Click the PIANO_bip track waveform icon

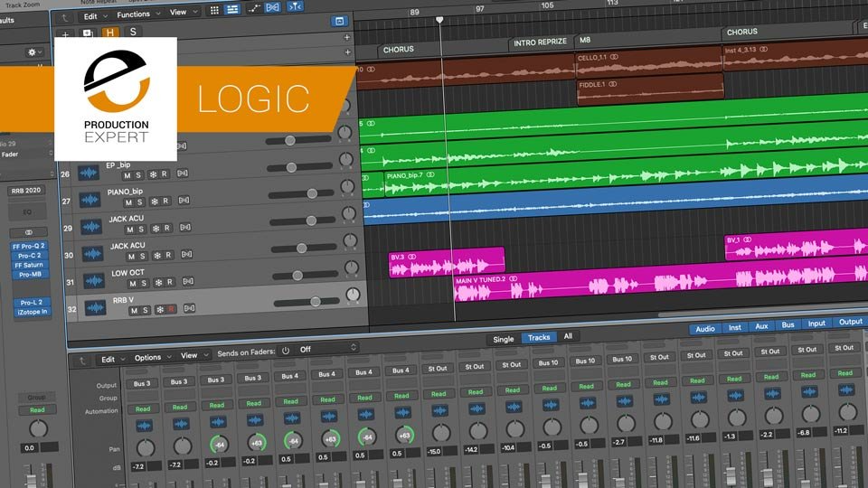point(90,199)
